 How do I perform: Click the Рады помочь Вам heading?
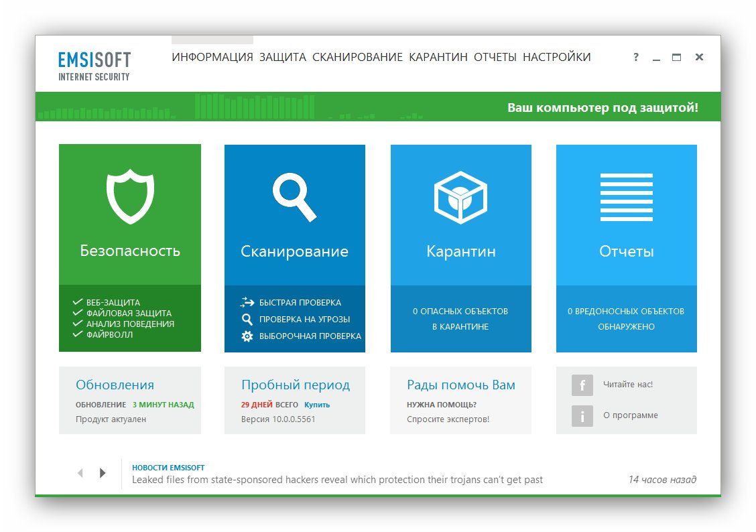pos(461,385)
